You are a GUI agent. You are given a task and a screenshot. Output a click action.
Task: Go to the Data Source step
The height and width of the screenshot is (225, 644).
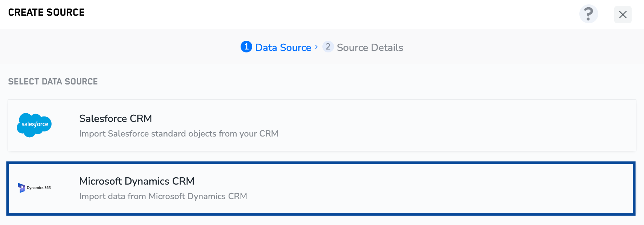(283, 47)
